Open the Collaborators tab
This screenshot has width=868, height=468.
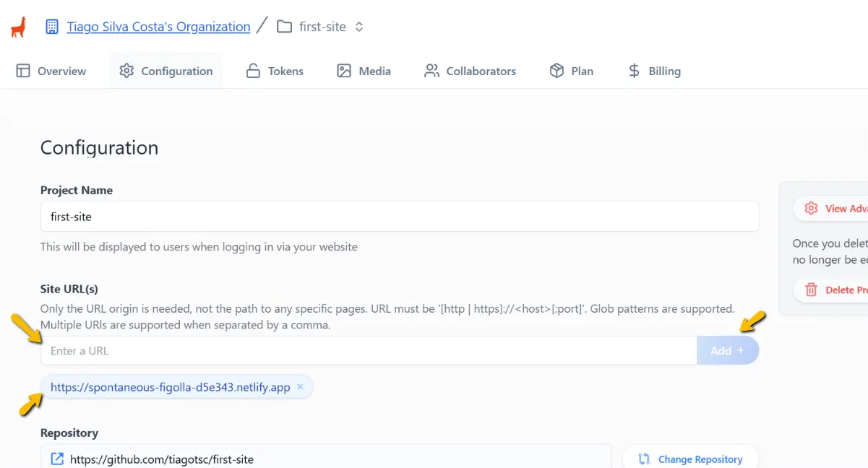click(x=470, y=71)
